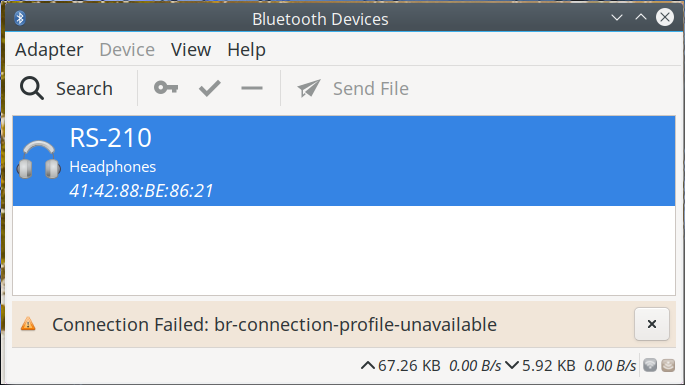This screenshot has height=385, width=685.
Task: Click the Trust checkmark icon
Action: (x=210, y=88)
